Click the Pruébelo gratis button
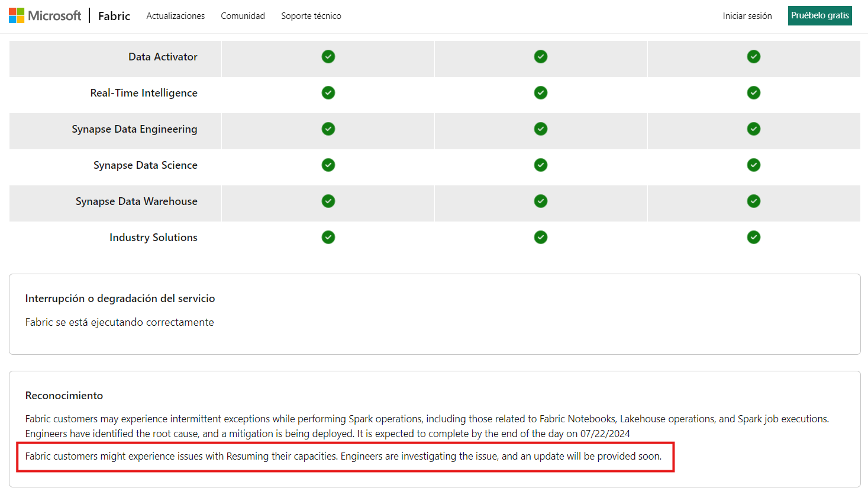Screen dimensions: 868x491 [820, 15]
